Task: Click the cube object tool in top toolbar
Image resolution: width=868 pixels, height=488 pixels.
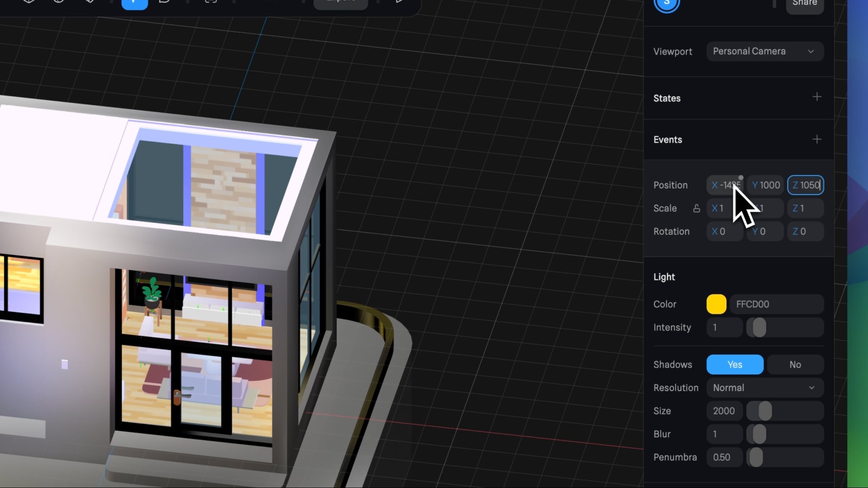Action: [29, 1]
